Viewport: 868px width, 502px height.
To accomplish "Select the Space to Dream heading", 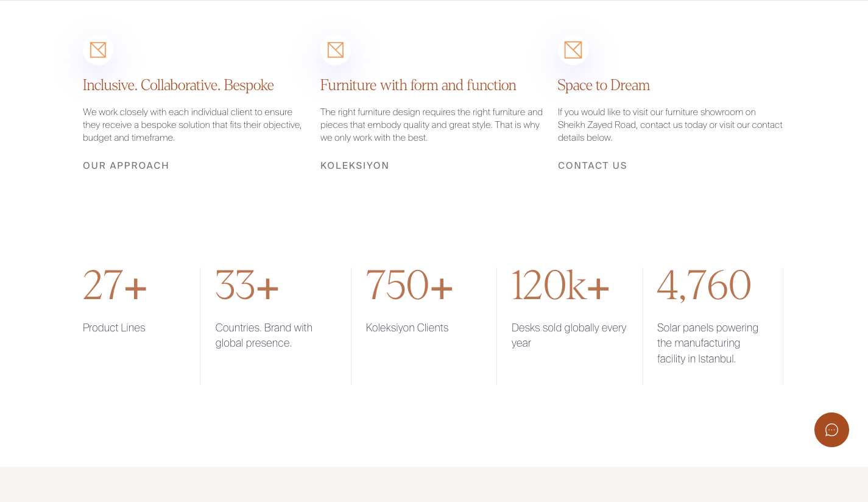I will click(x=604, y=85).
